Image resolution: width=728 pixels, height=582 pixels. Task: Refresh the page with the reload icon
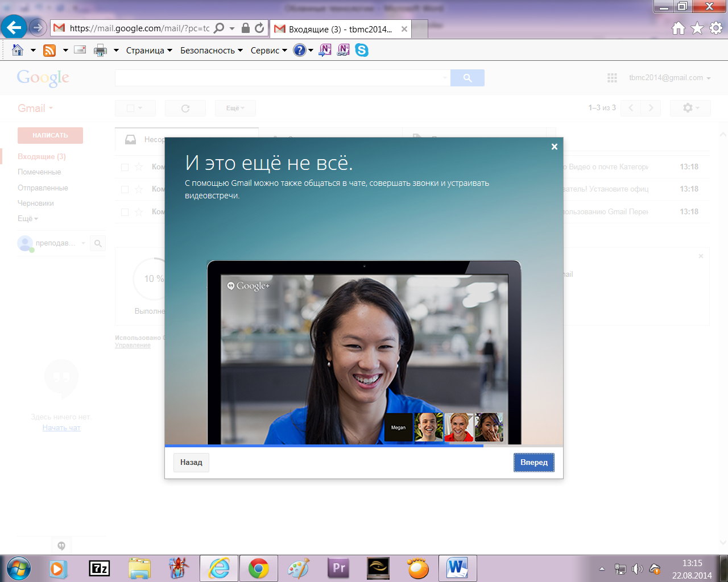coord(260,28)
